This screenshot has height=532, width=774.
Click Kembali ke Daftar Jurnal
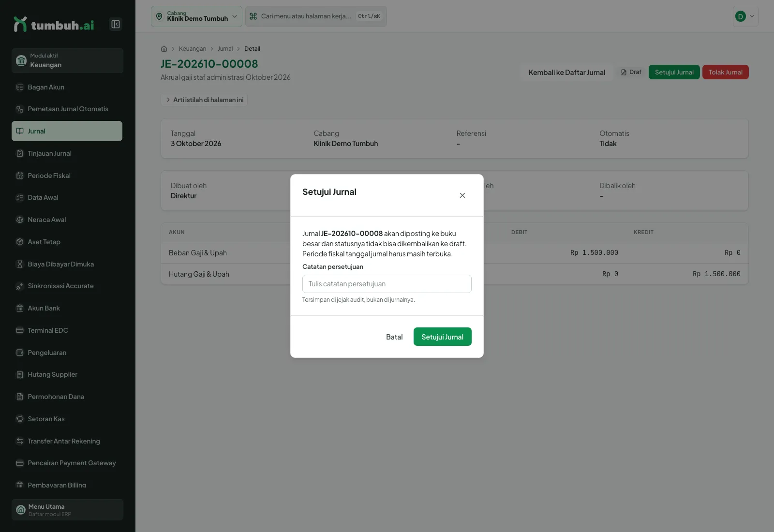pyautogui.click(x=567, y=72)
